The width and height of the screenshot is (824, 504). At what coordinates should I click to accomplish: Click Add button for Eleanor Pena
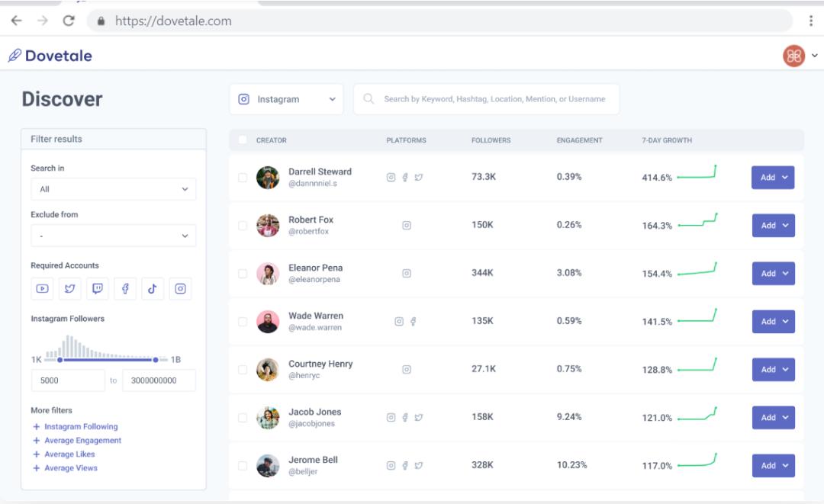coord(773,274)
